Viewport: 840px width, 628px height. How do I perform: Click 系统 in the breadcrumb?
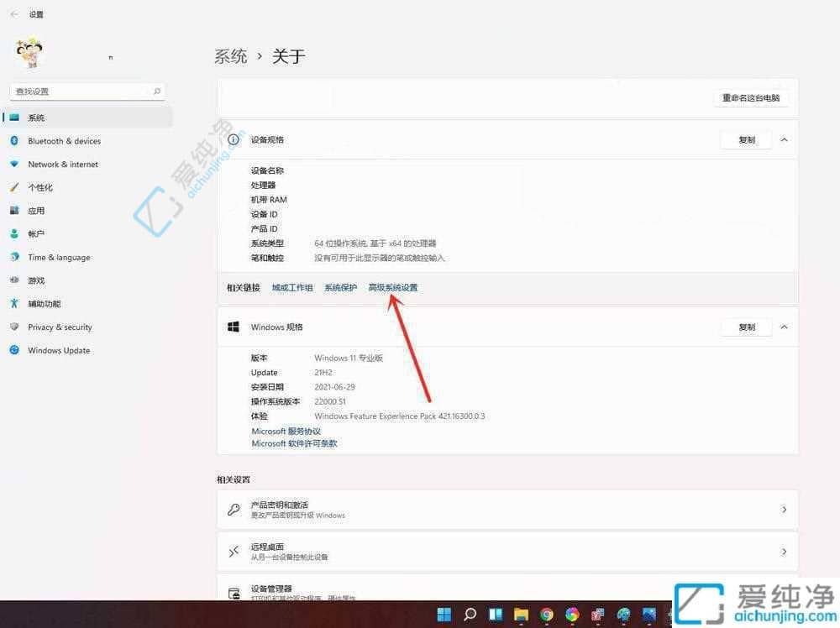point(231,56)
